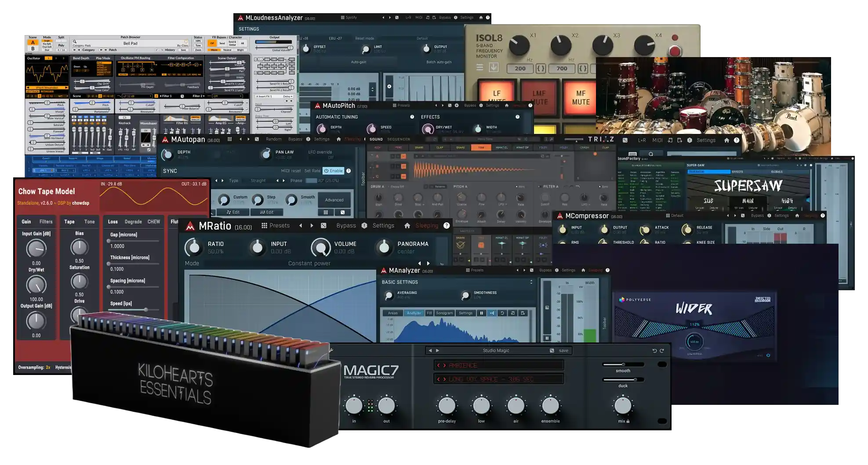The width and height of the screenshot is (868, 465).
Task: Pause the MAnalyzer display
Action: (x=482, y=313)
